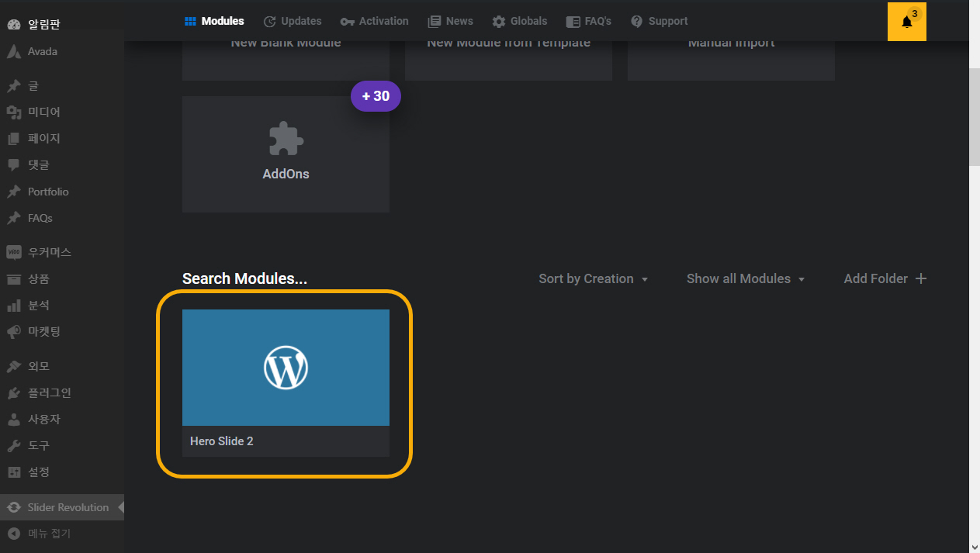
Task: Click the question mark icon beside Support
Action: coord(637,22)
